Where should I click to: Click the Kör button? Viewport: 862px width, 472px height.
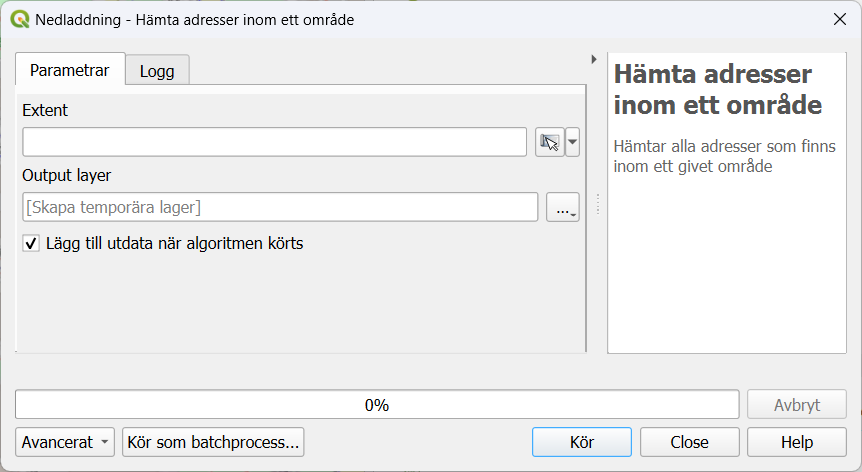tap(582, 442)
